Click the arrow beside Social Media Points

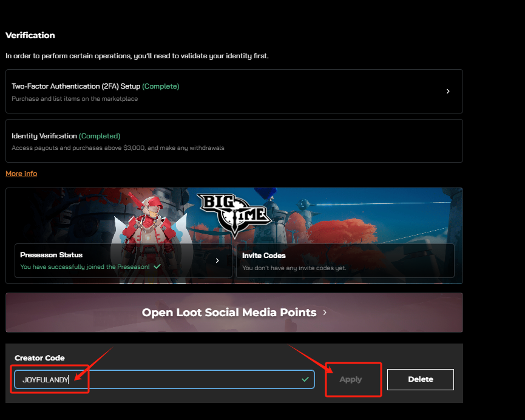click(325, 313)
